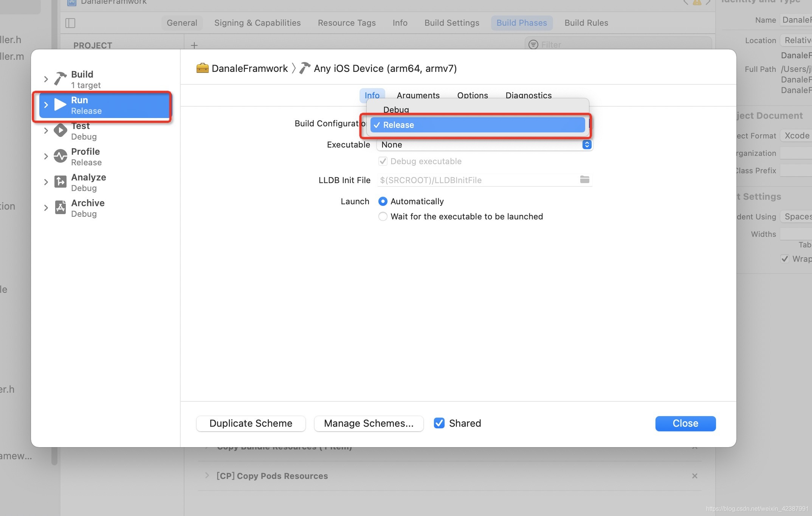
Task: Toggle the navigator sidebar icon in background editor
Action: (x=70, y=23)
